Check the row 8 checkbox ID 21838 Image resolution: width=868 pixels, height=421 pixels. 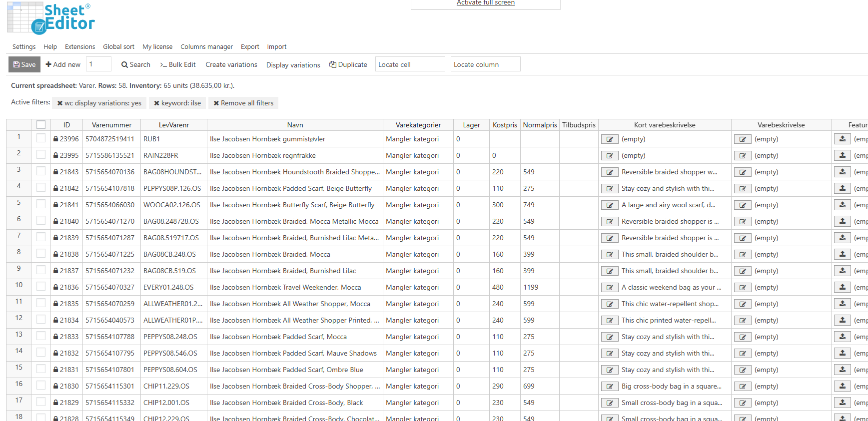41,254
